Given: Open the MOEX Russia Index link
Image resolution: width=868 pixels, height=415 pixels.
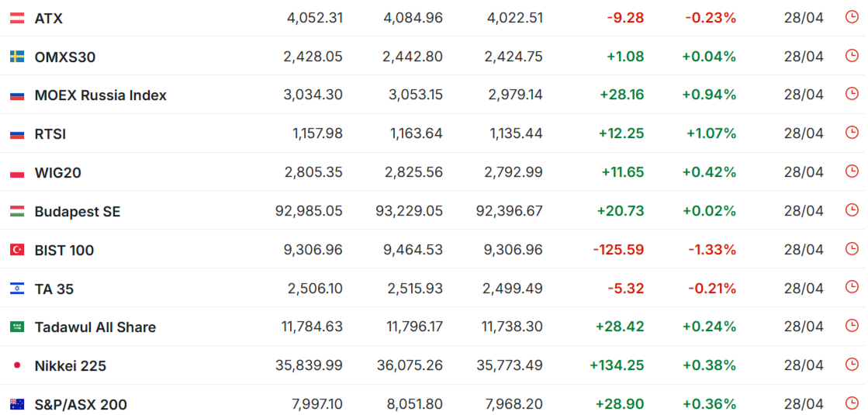Looking at the screenshot, I should pos(100,95).
